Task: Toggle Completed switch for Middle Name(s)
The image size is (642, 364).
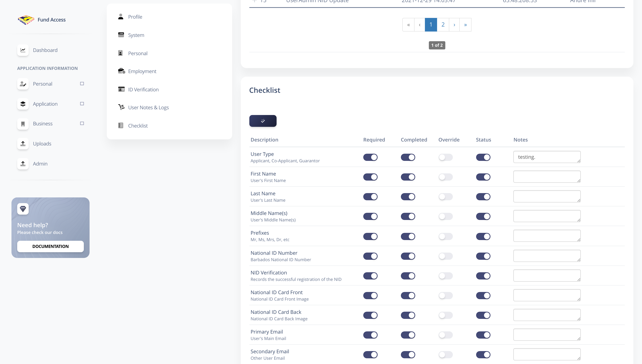Action: pos(408,217)
